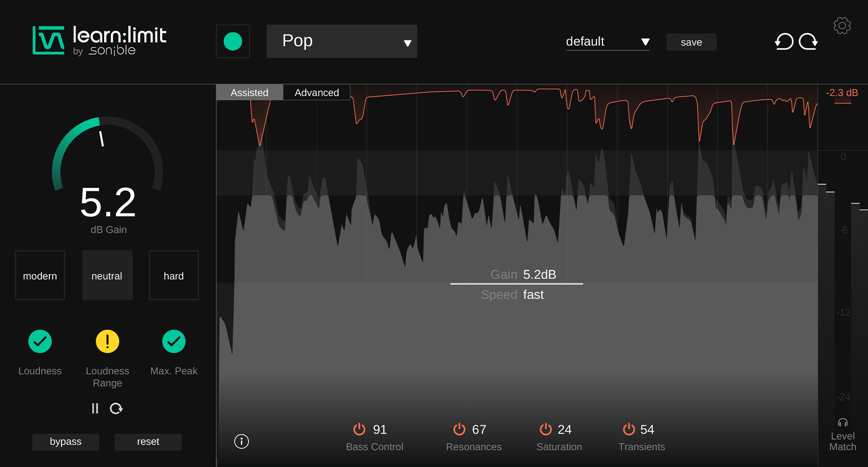The width and height of the screenshot is (868, 467).
Task: Select the Assisted tab
Action: (249, 93)
